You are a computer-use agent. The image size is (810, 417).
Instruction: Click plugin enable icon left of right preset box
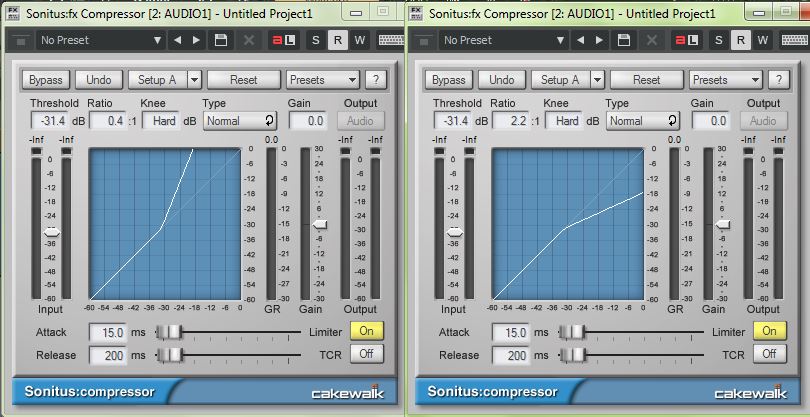pyautogui.click(x=424, y=40)
